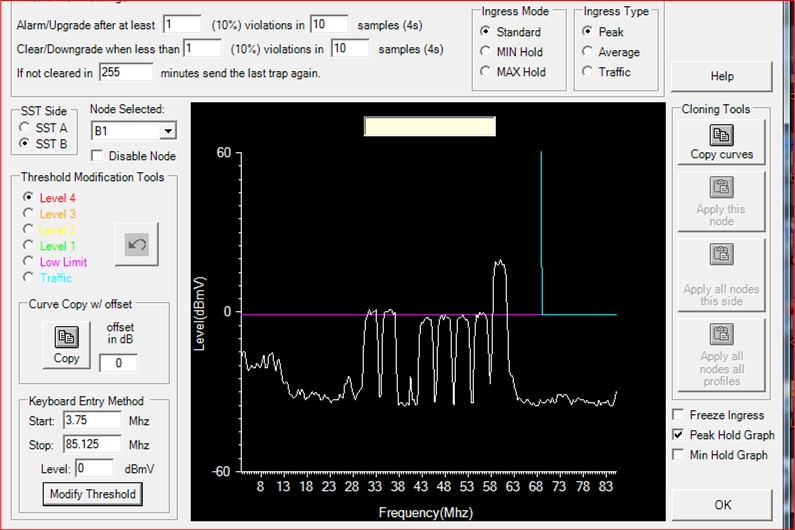
Task: Click the offset in dB field
Action: pos(118,363)
